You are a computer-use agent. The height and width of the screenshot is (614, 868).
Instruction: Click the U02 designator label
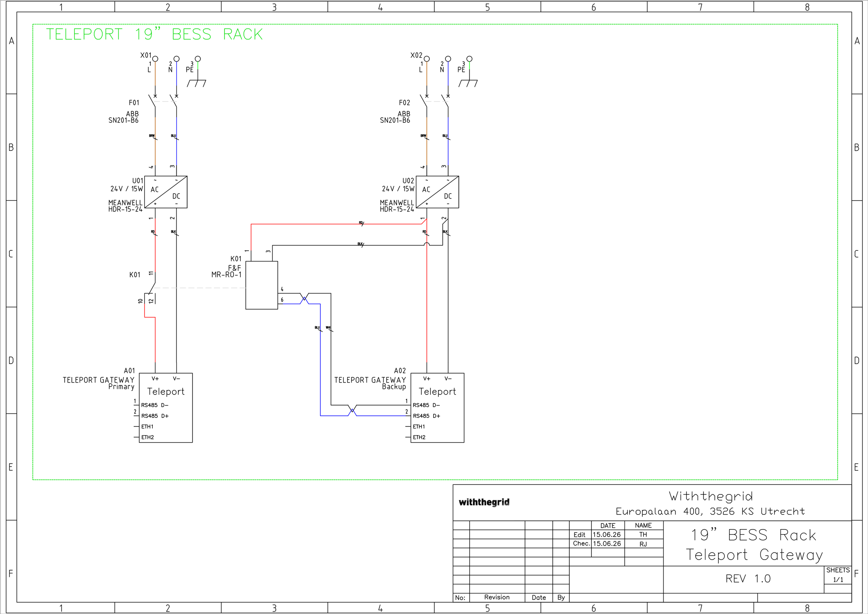point(408,181)
